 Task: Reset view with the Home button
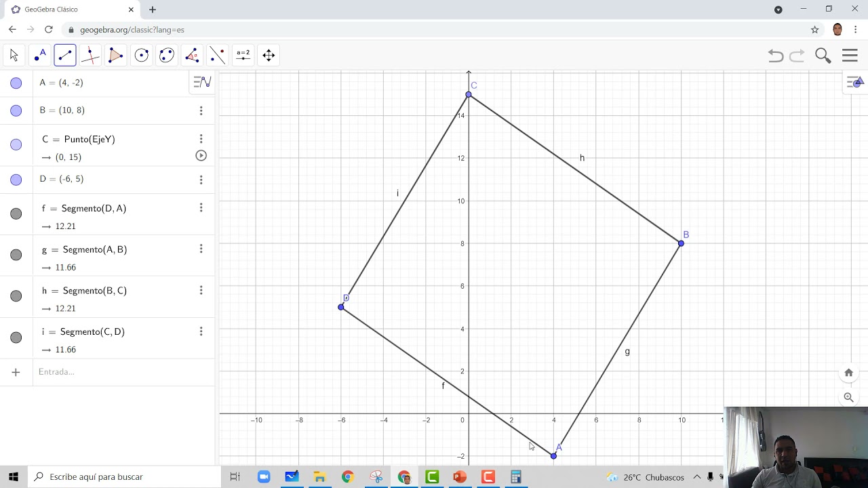pyautogui.click(x=848, y=373)
